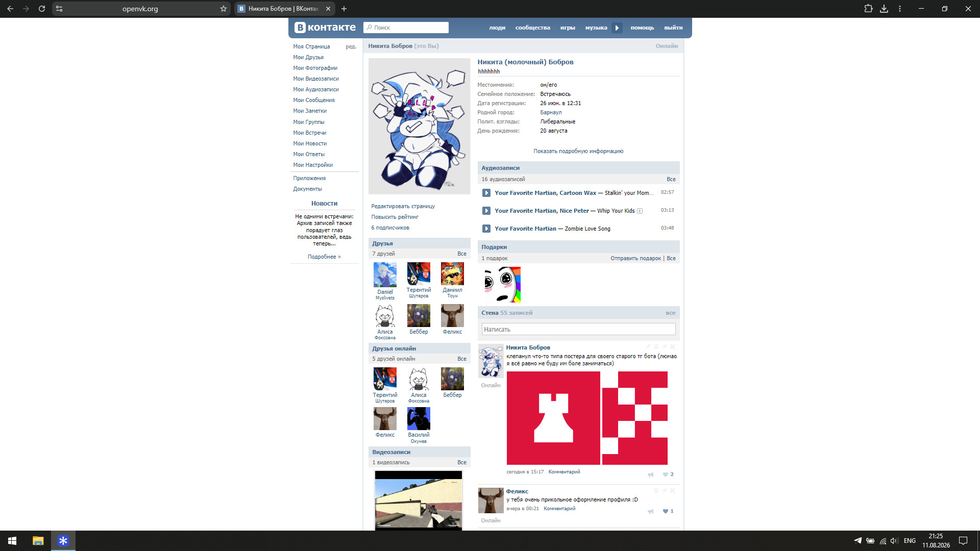980x551 pixels.
Task: Read more news via the Подробнее » link
Action: [324, 257]
